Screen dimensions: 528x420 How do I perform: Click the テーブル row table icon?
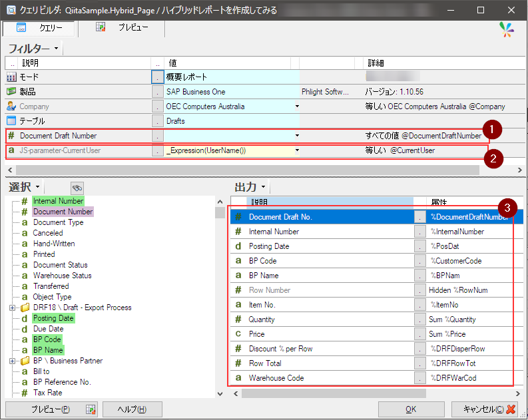(x=11, y=121)
